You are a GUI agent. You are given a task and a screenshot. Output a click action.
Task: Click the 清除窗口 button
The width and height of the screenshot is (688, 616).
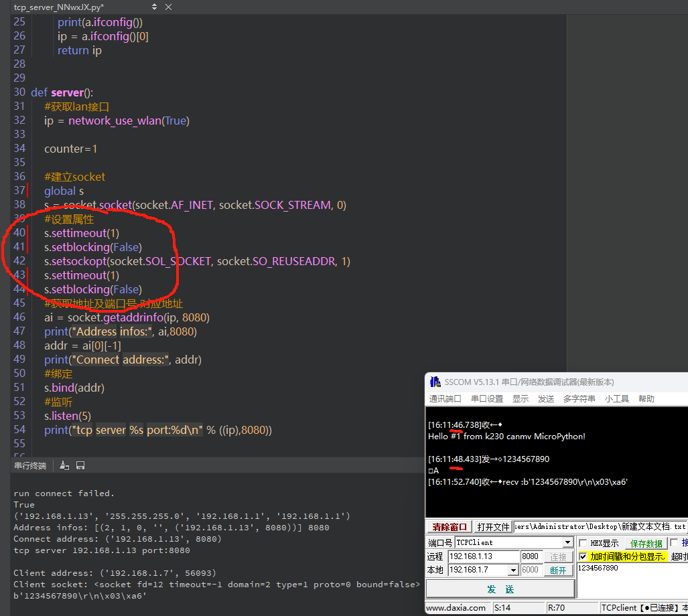pyautogui.click(x=450, y=527)
